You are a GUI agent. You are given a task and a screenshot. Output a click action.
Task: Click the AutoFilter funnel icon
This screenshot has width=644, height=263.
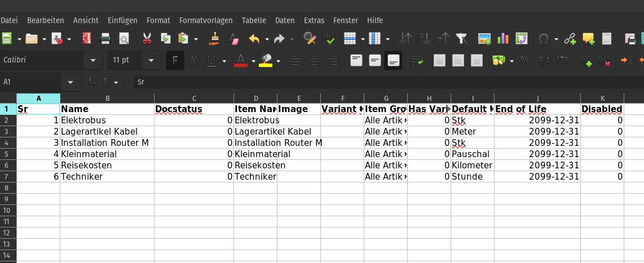[462, 39]
